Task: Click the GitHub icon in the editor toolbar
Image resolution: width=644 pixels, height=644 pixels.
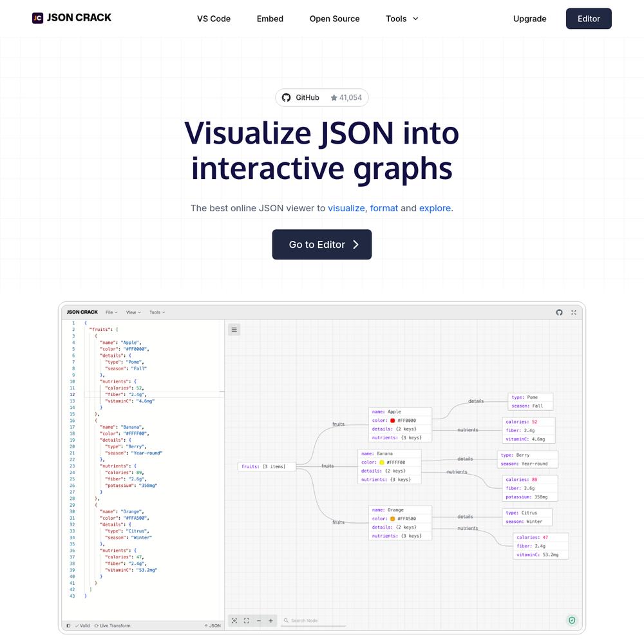Action: click(x=559, y=312)
